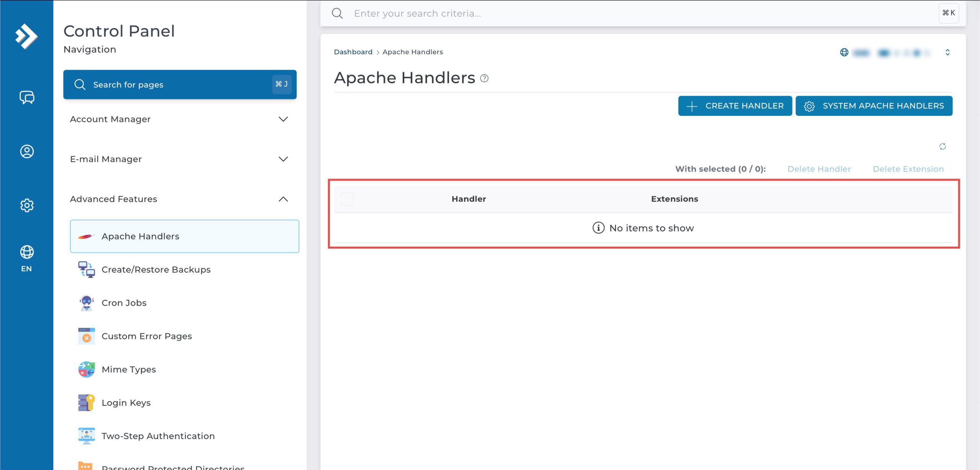The height and width of the screenshot is (470, 980).
Task: Click the refresh table icon
Action: pyautogui.click(x=942, y=146)
